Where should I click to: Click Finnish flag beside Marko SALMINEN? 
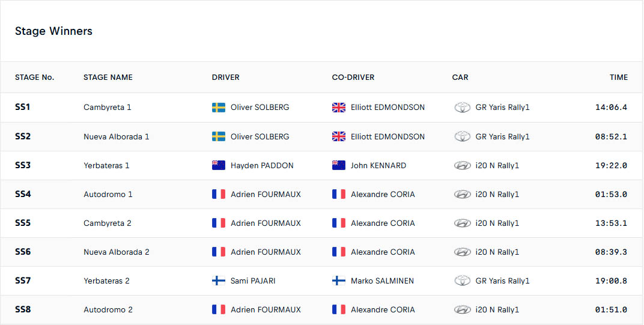click(339, 281)
